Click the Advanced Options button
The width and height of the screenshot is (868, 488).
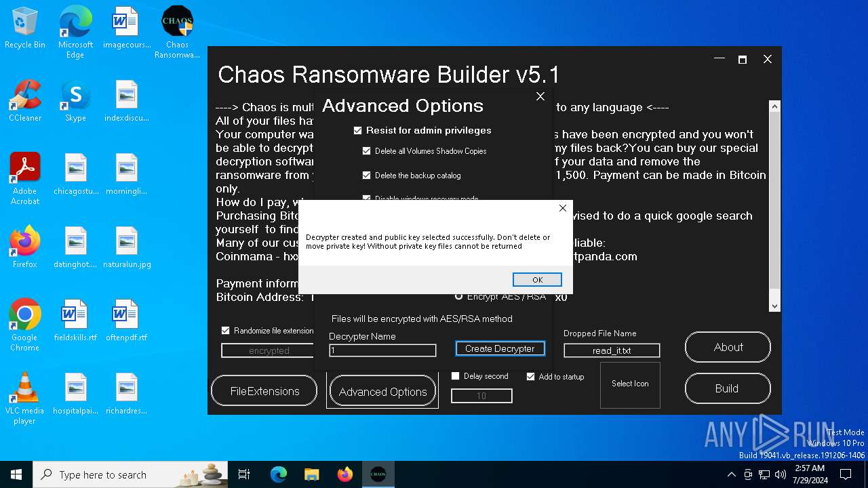tap(382, 392)
